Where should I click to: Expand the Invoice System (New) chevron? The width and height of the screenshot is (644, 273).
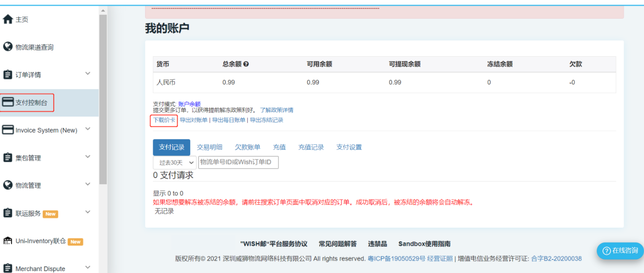(87, 129)
